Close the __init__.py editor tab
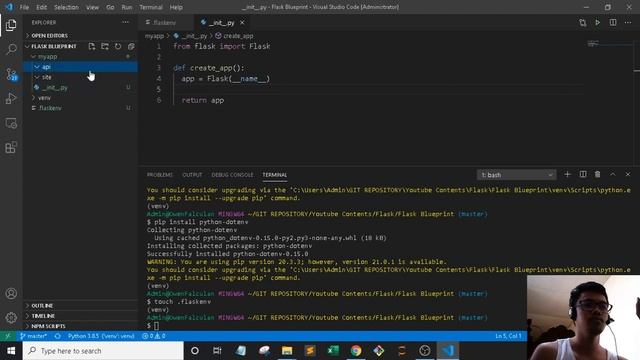Viewport: 640px width, 360px height. tap(242, 23)
